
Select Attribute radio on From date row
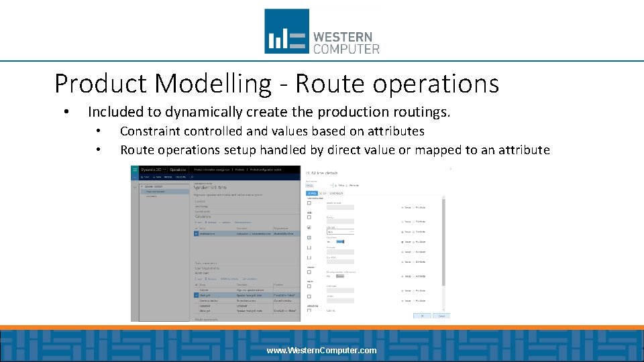tap(414, 290)
